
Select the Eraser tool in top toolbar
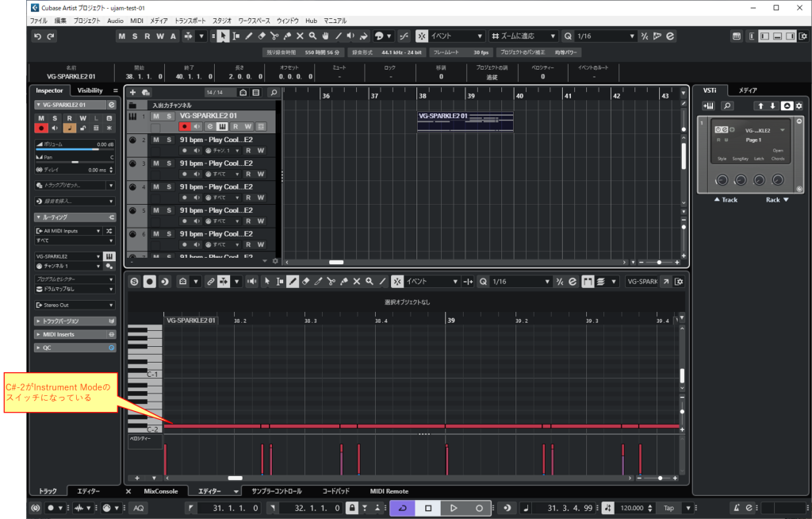point(261,37)
